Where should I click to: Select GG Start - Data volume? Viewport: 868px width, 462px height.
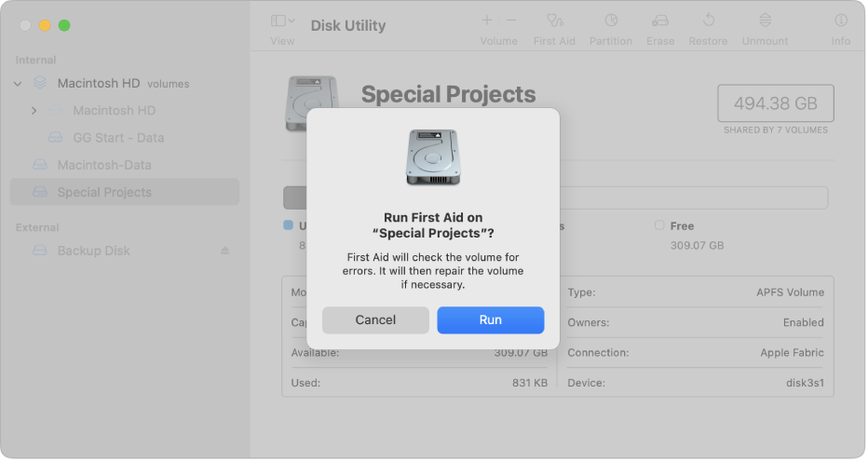tap(118, 138)
